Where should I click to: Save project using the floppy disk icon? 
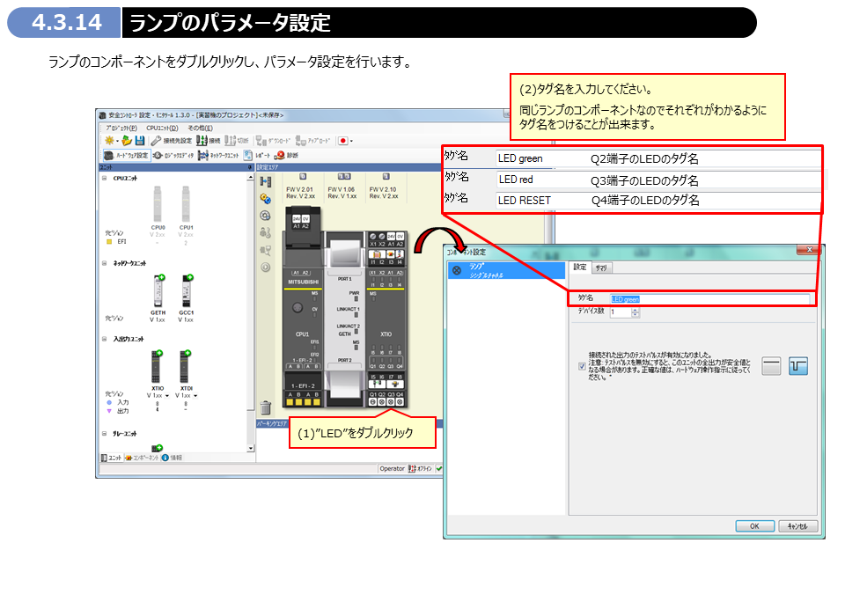[x=140, y=141]
